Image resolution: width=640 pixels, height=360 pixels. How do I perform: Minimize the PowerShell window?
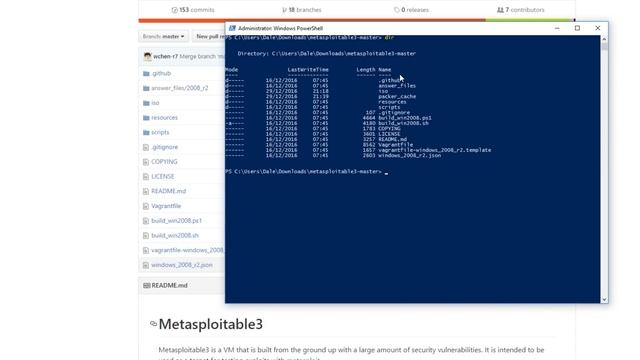click(557, 28)
